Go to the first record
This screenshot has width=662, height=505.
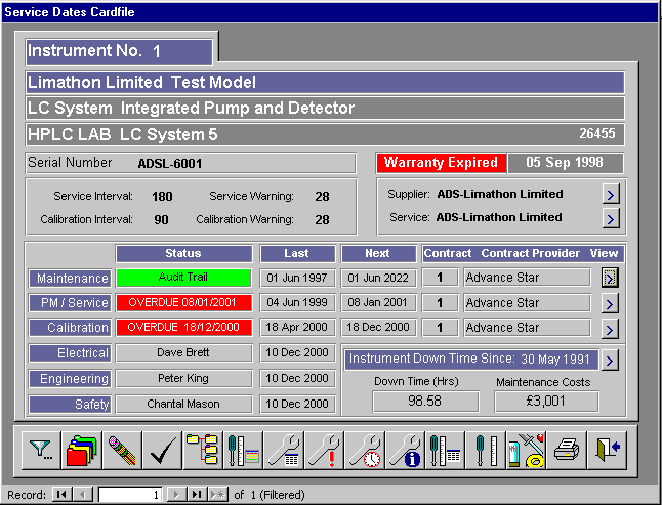tap(62, 494)
